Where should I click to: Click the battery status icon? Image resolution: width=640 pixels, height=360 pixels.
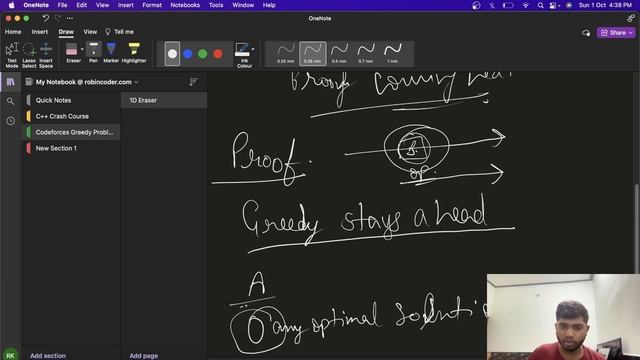(508, 5)
